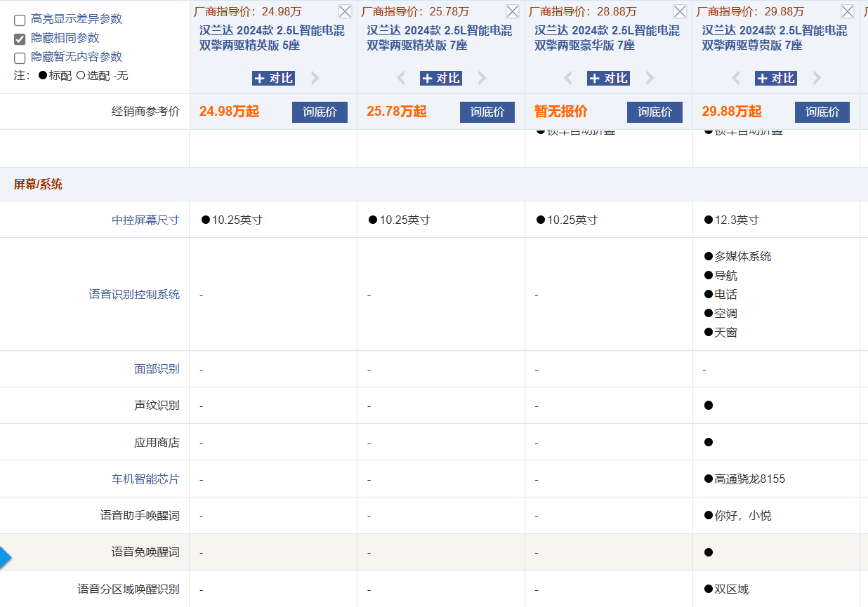Open the 车机智能芯片 parameter link
868x607 pixels.
145,479
